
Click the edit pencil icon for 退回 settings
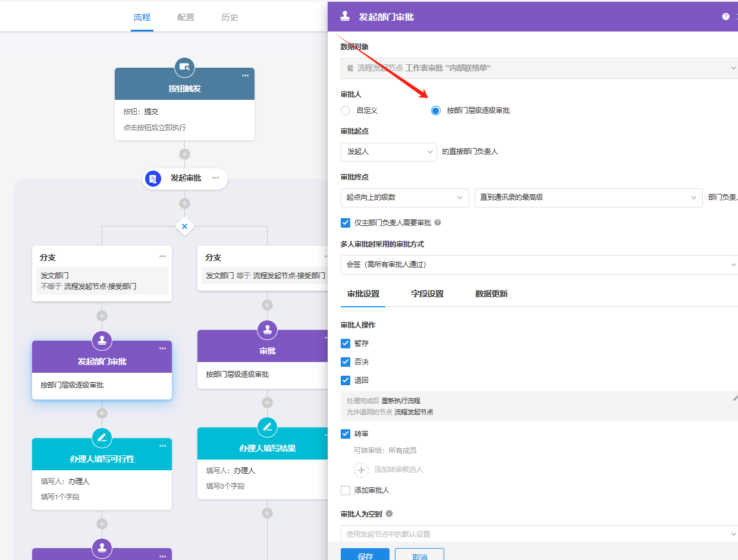click(735, 398)
